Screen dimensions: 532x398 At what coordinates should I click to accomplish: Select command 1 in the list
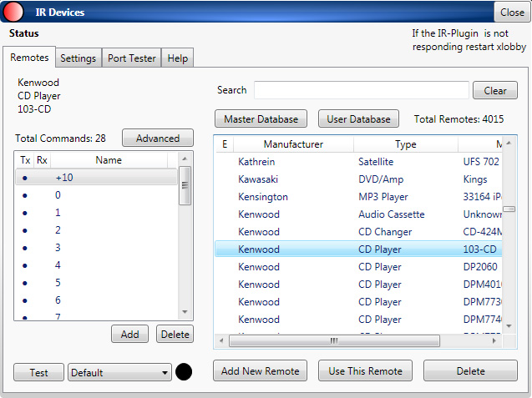tap(96, 213)
